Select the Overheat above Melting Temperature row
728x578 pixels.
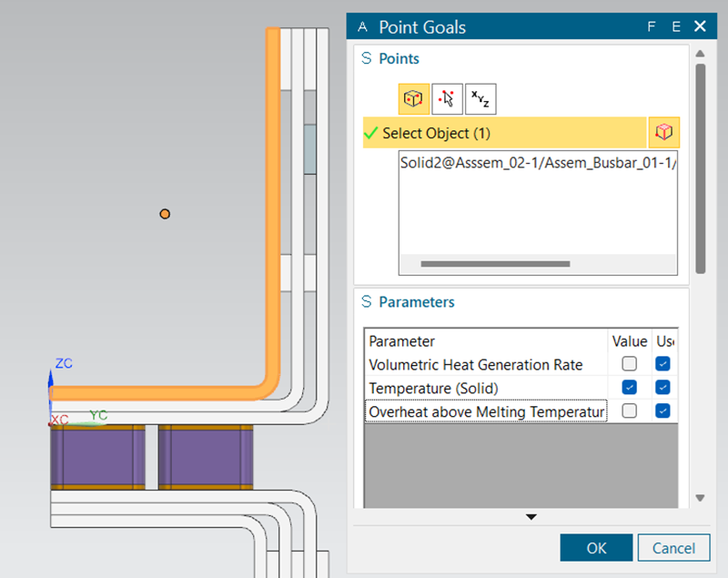(486, 411)
